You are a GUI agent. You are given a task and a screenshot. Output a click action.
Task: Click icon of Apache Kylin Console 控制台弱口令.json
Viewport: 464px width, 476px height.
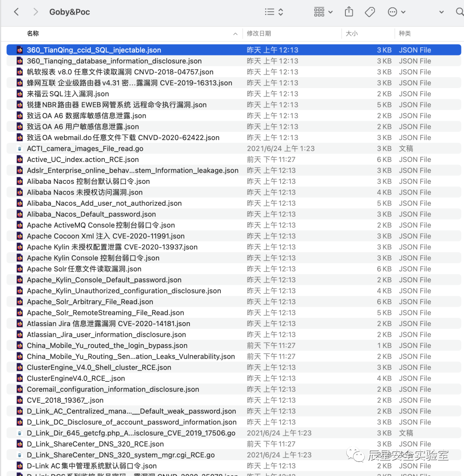tap(20, 258)
